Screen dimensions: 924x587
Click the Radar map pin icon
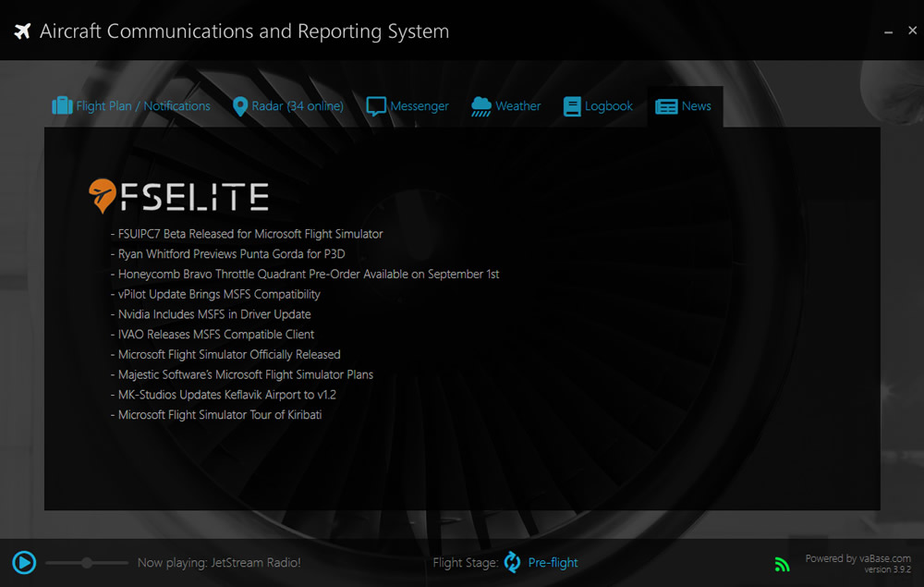[240, 106]
